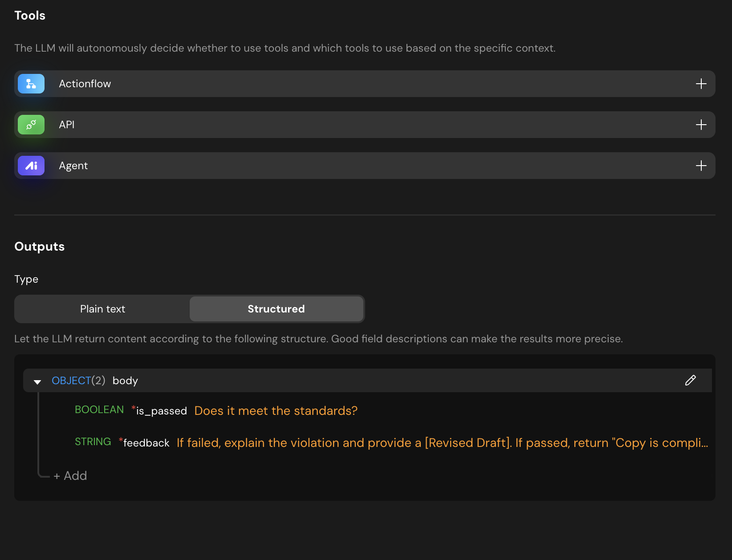This screenshot has height=560, width=732.
Task: Click the purple Agent AI icon
Action: (31, 166)
